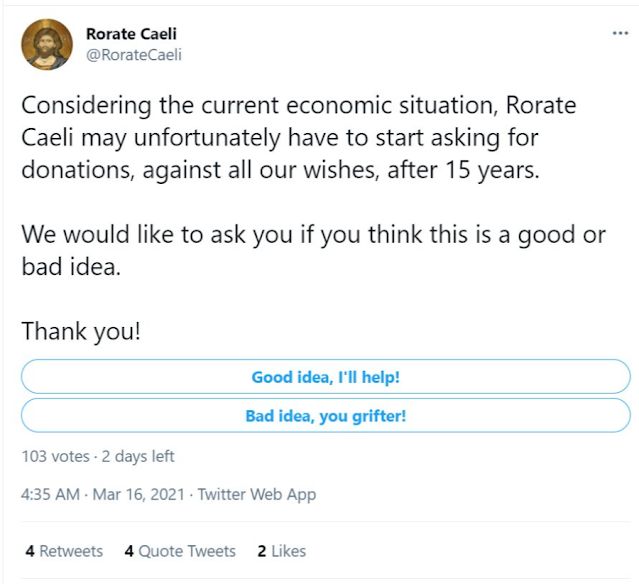Open the tweet's "4:35 AM" time link
Viewport: 639px width, 584px height.
click(50, 494)
